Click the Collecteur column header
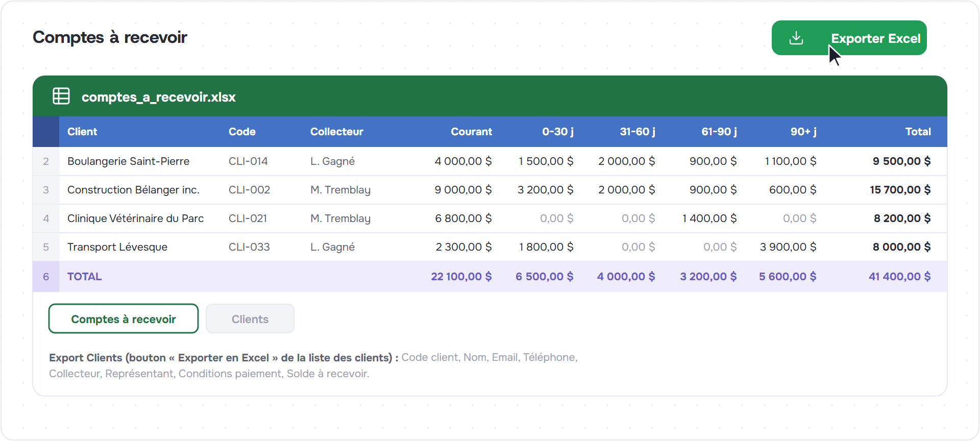Screen dimensions: 980x441 (x=337, y=132)
